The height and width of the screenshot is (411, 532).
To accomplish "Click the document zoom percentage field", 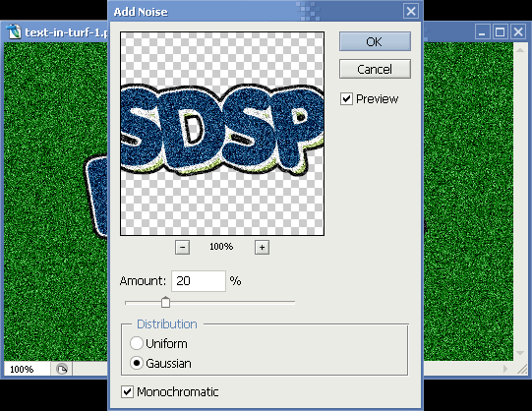I will coord(28,369).
